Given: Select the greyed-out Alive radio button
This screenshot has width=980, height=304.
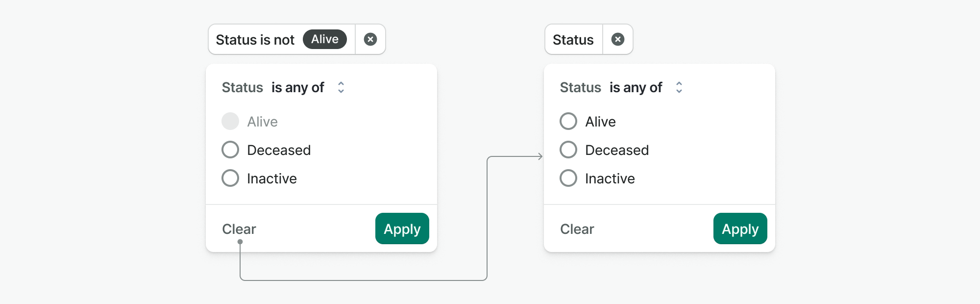Looking at the screenshot, I should coord(230,121).
